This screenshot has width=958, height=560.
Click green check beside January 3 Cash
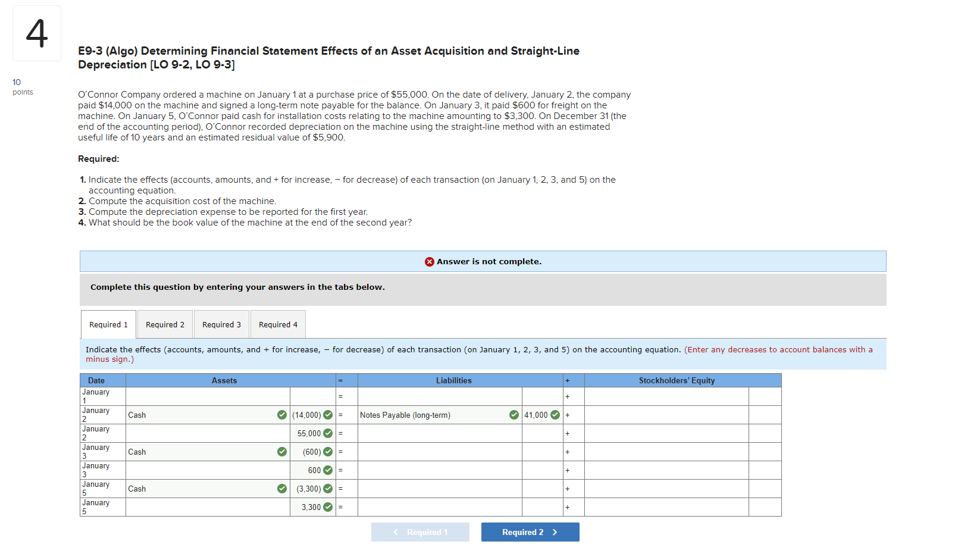pyautogui.click(x=282, y=452)
